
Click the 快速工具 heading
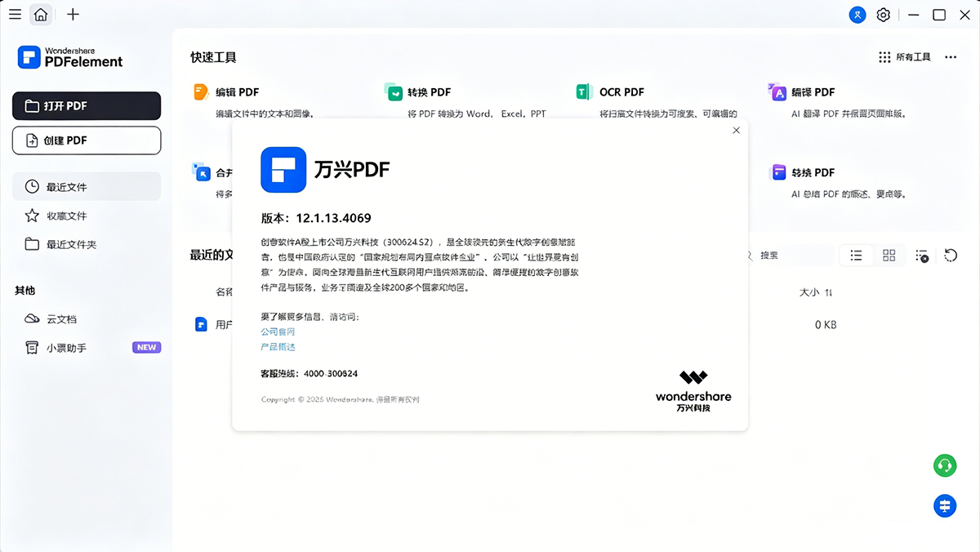(x=213, y=57)
